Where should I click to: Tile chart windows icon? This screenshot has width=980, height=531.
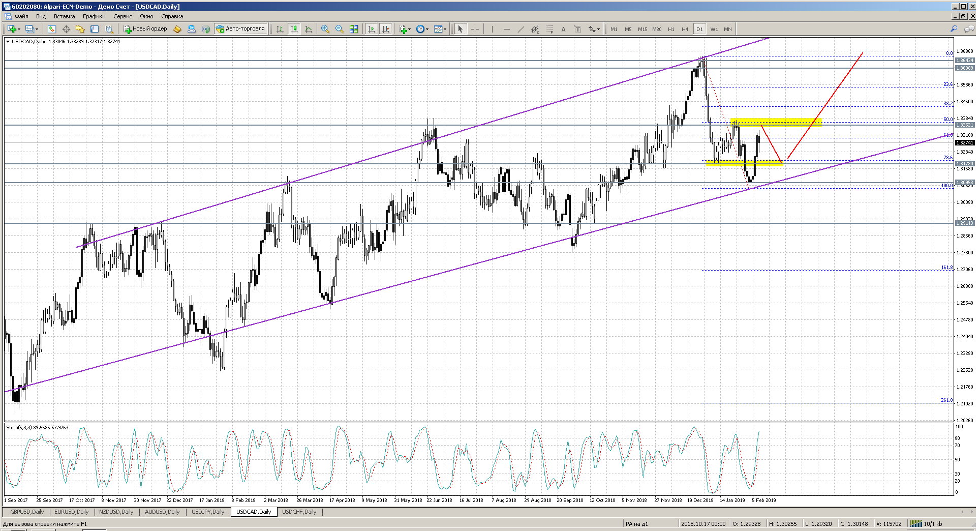pos(354,29)
